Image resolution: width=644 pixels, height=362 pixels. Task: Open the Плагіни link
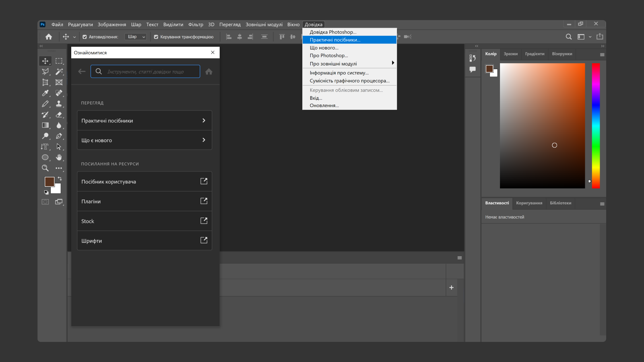tap(144, 201)
